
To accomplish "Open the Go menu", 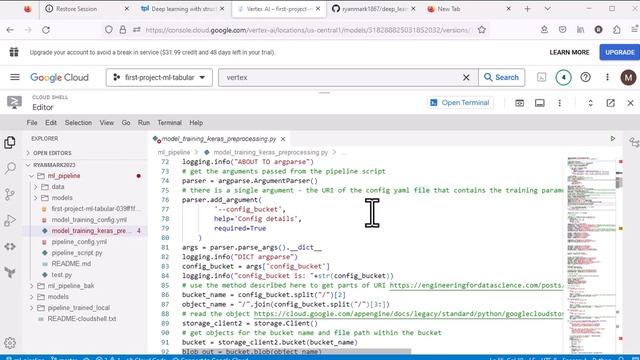I will 126,122.
